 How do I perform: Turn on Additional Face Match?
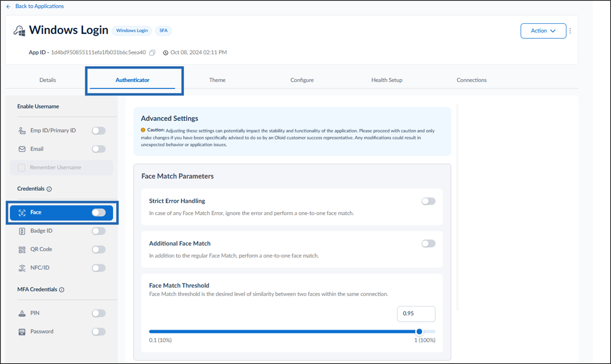[428, 244]
